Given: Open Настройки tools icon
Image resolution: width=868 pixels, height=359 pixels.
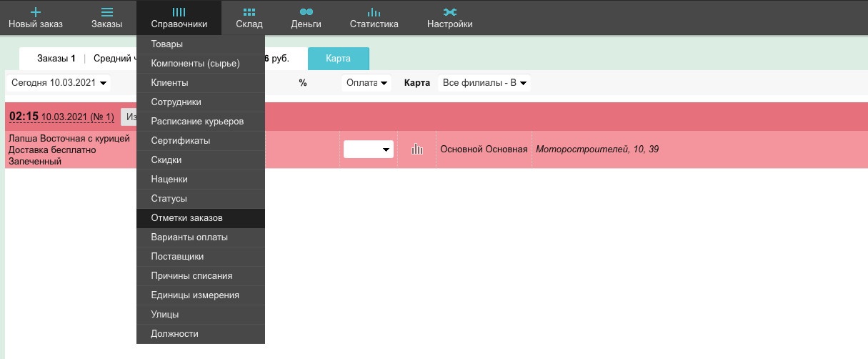Looking at the screenshot, I should [x=449, y=12].
